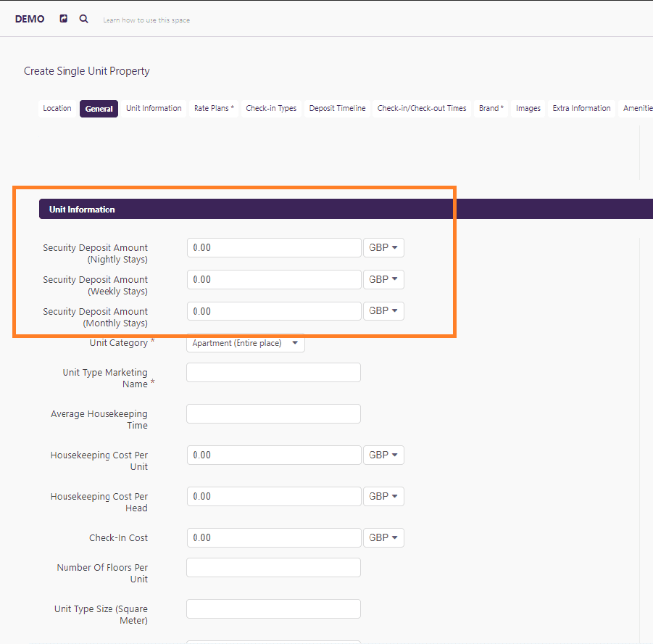Image resolution: width=653 pixels, height=644 pixels.
Task: Select the Images tab
Action: point(528,108)
